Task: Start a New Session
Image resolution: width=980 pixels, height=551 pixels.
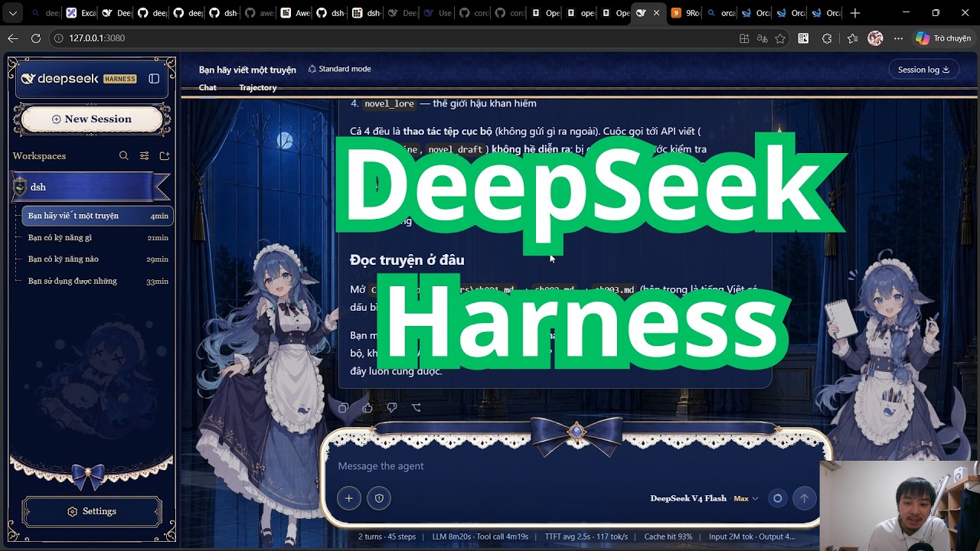Action: tap(92, 119)
